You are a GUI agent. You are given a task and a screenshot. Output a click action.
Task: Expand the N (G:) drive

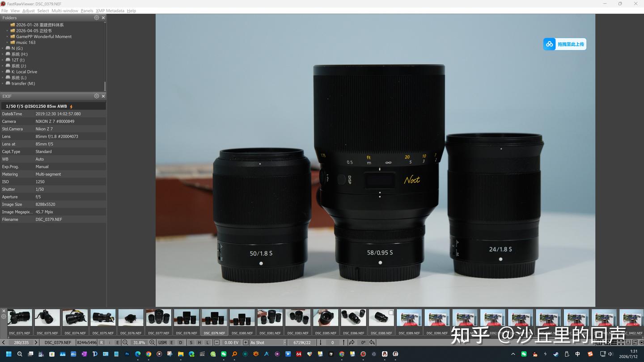3,48
